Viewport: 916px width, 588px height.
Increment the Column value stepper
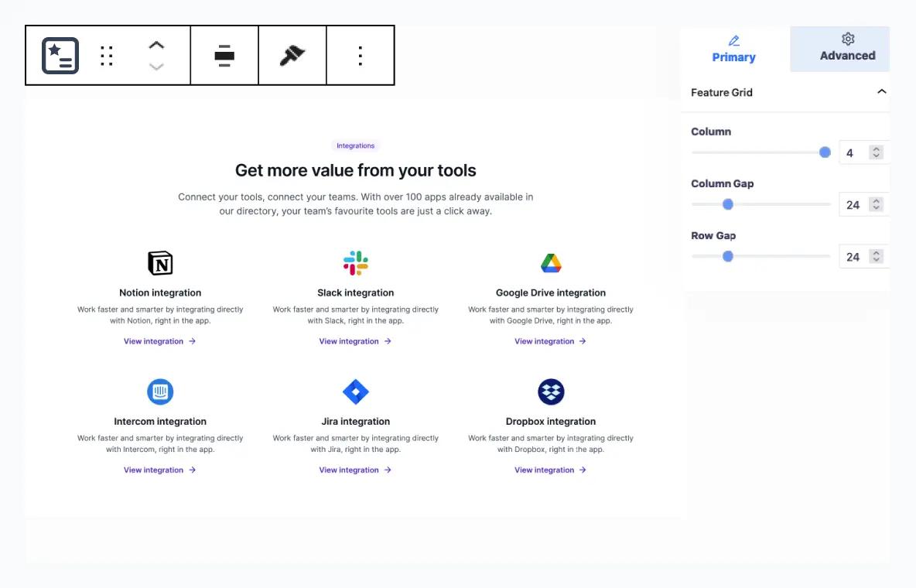(875, 148)
